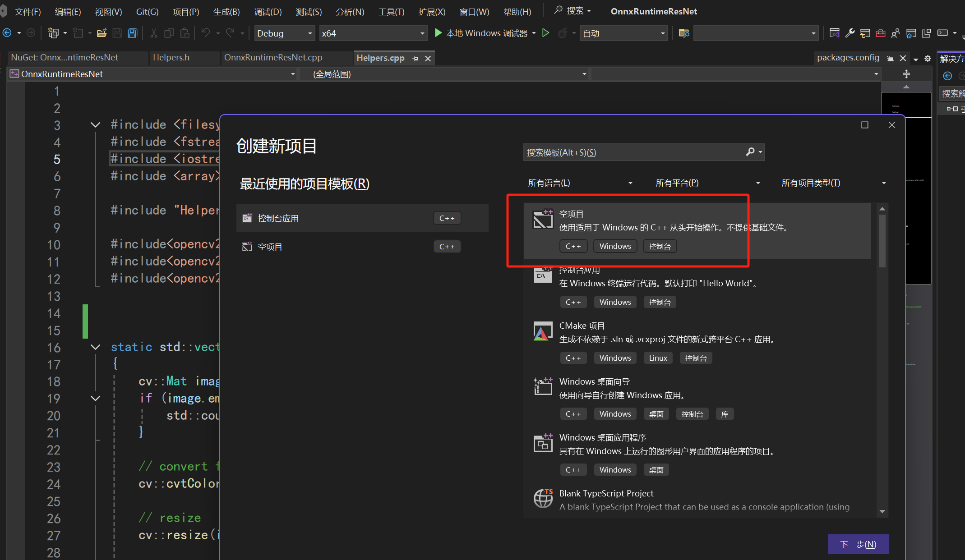Open the 工具(T) menu

[391, 12]
